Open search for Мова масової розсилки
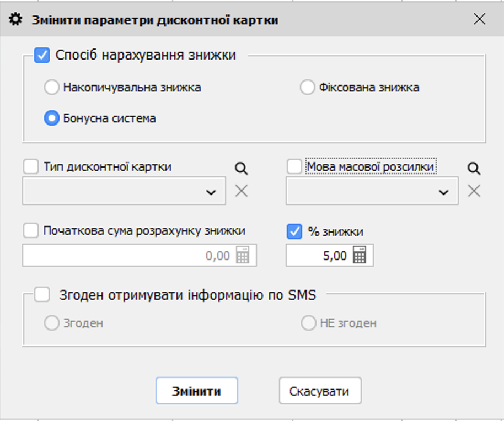 point(474,168)
